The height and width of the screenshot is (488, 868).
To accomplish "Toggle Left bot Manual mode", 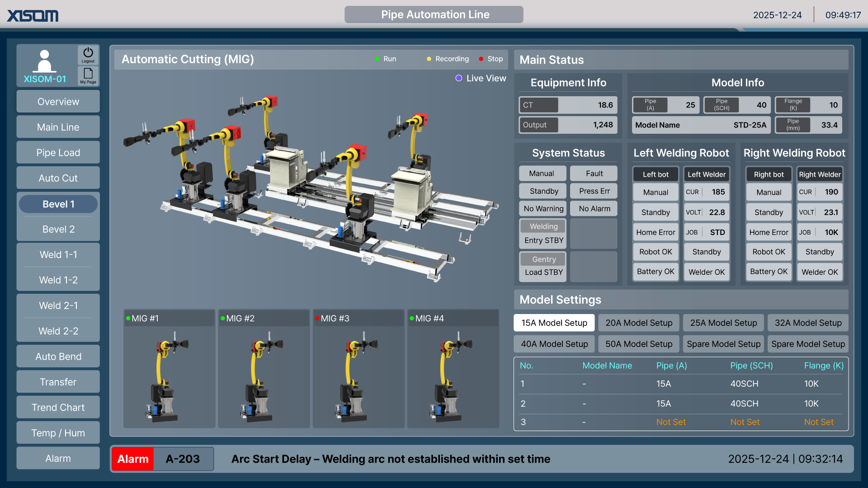I will [x=656, y=192].
